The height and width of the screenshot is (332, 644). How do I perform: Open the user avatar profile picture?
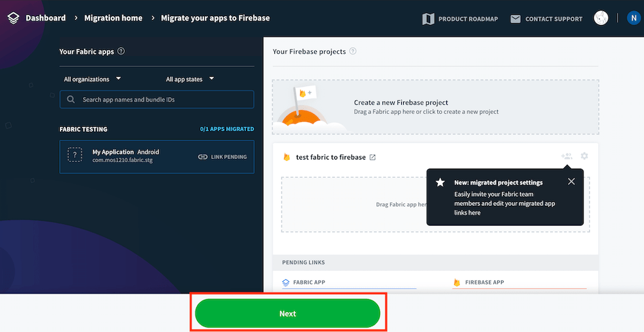601,18
